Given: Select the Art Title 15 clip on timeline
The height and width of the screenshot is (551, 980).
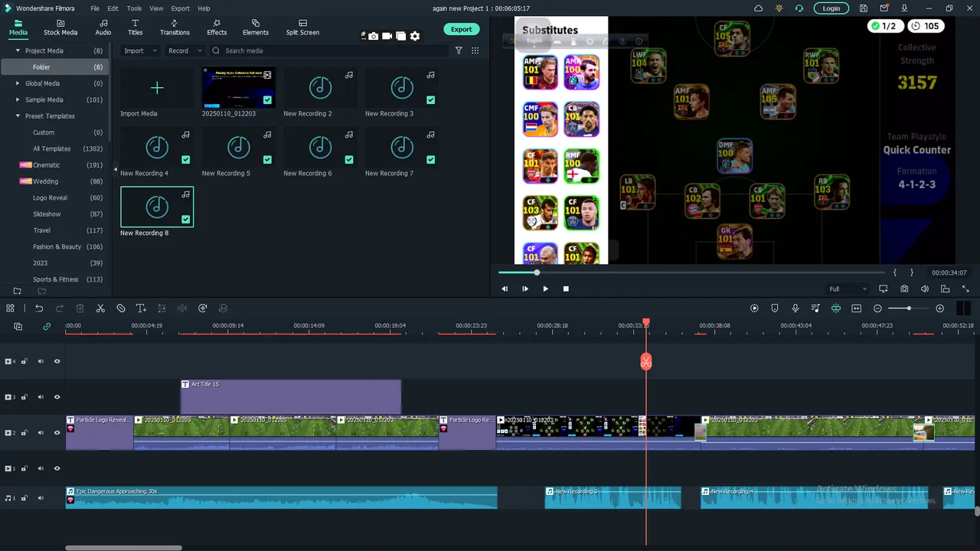Looking at the screenshot, I should pyautogui.click(x=290, y=397).
